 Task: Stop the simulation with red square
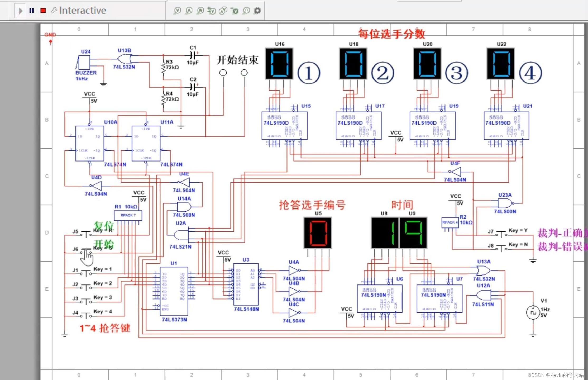[42, 11]
